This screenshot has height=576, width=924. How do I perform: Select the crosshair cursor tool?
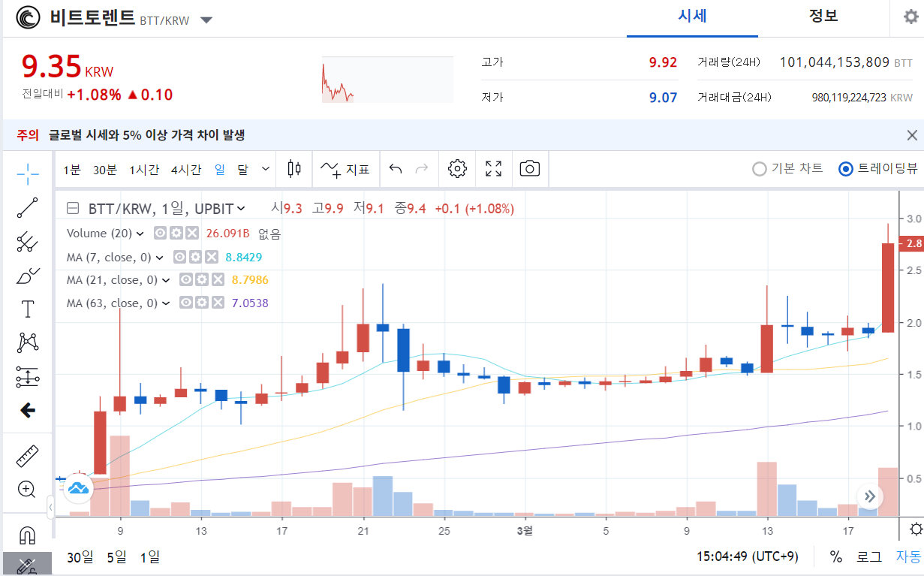pos(28,173)
